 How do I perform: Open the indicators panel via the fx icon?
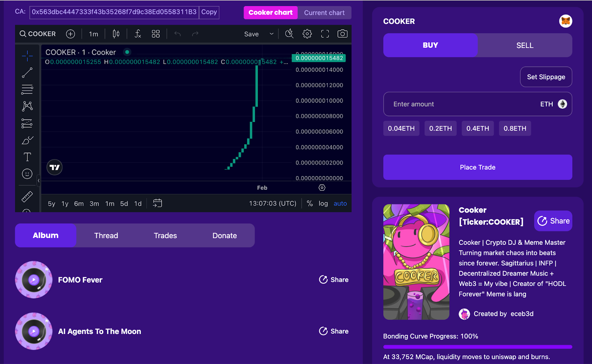pos(138,34)
